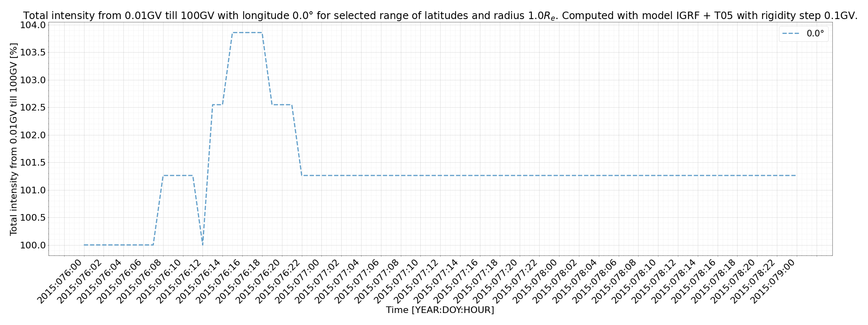Click the x-axis label Time [YEAR:DOY:HOUR]
868x325 pixels.
point(440,310)
